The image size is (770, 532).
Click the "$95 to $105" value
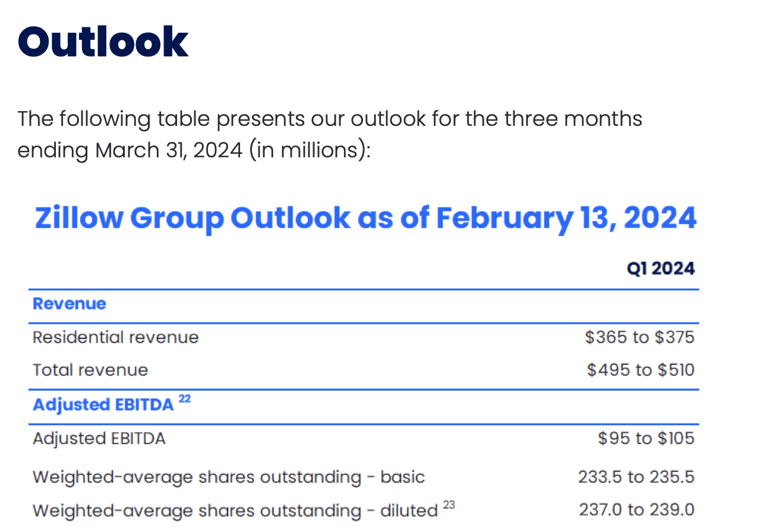646,439
